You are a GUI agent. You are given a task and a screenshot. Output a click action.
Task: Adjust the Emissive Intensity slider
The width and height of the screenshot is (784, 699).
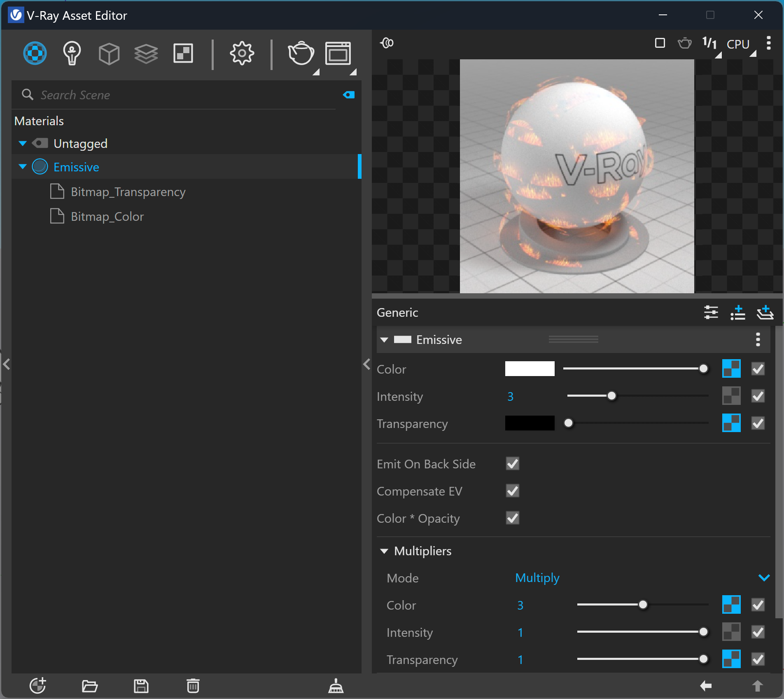pyautogui.click(x=612, y=396)
